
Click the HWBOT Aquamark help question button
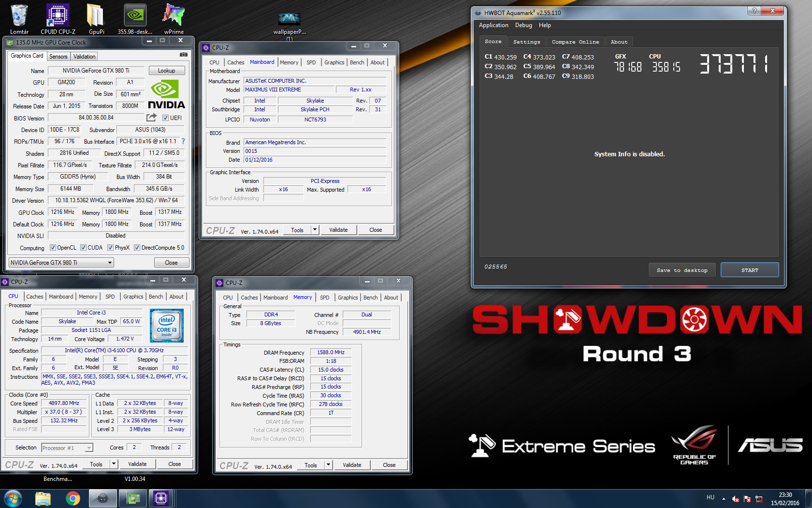[754, 11]
